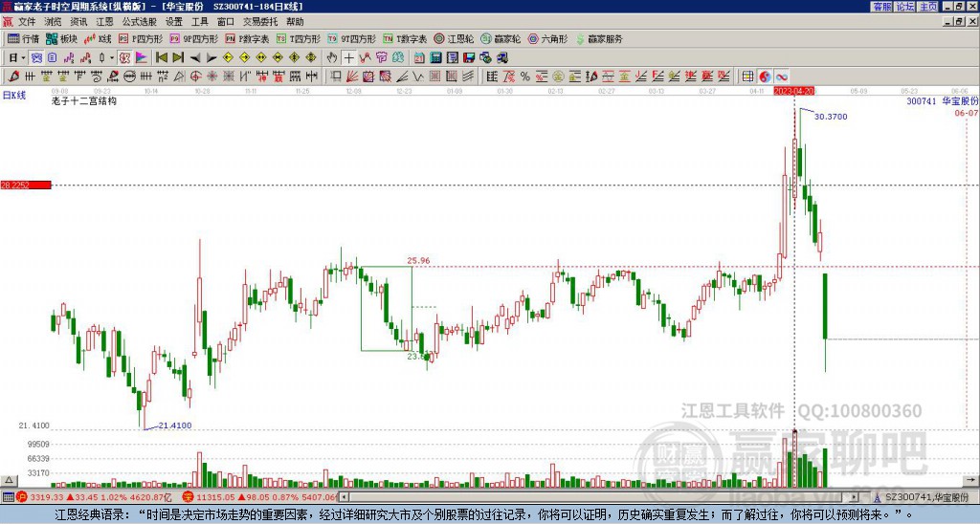
Task: Open the calendar icon
Action: point(419,58)
